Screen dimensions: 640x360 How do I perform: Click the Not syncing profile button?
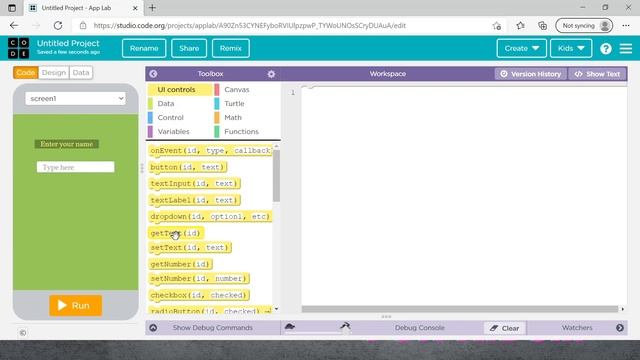(x=584, y=25)
